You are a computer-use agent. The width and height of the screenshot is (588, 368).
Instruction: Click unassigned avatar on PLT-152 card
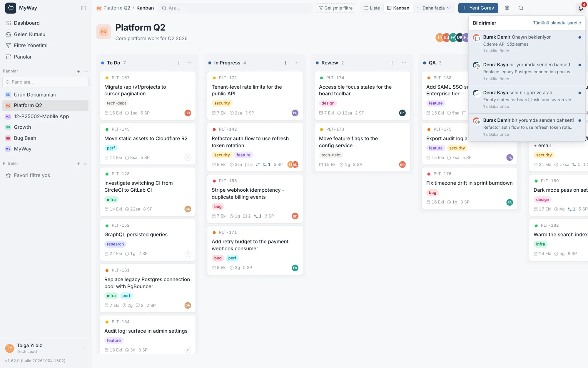click(188, 254)
